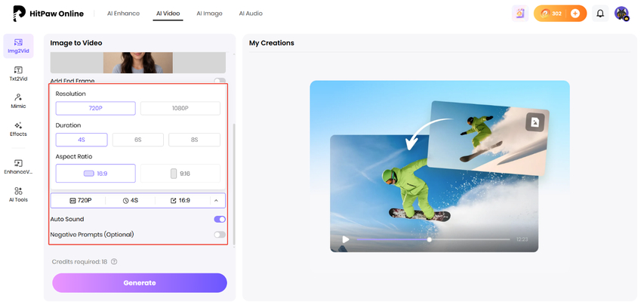Click the plus icon to add credits
Viewport: 644px width, 308px height.
coord(575,14)
